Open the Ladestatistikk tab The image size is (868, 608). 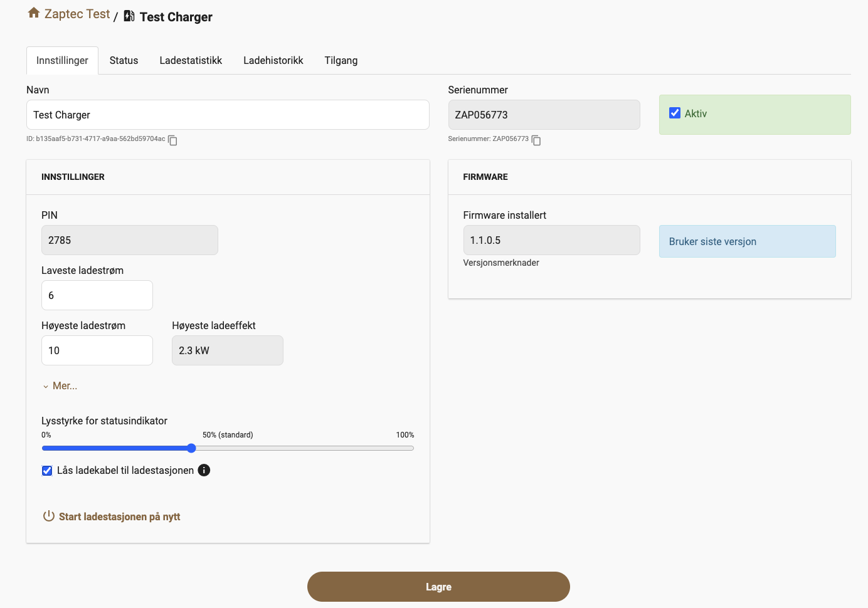point(191,61)
